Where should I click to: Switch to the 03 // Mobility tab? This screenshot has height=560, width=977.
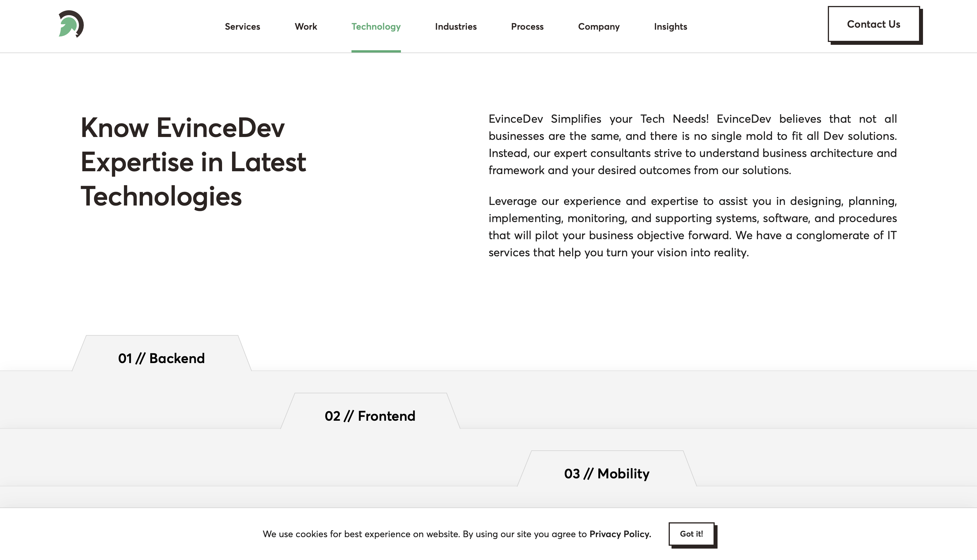[x=607, y=474]
